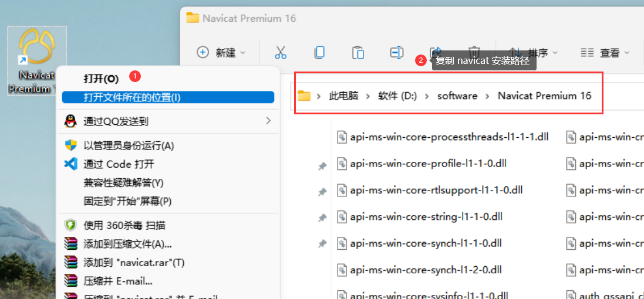The image size is (644, 299).
Task: Click the QQ penguin icon in context menu
Action: click(x=70, y=121)
